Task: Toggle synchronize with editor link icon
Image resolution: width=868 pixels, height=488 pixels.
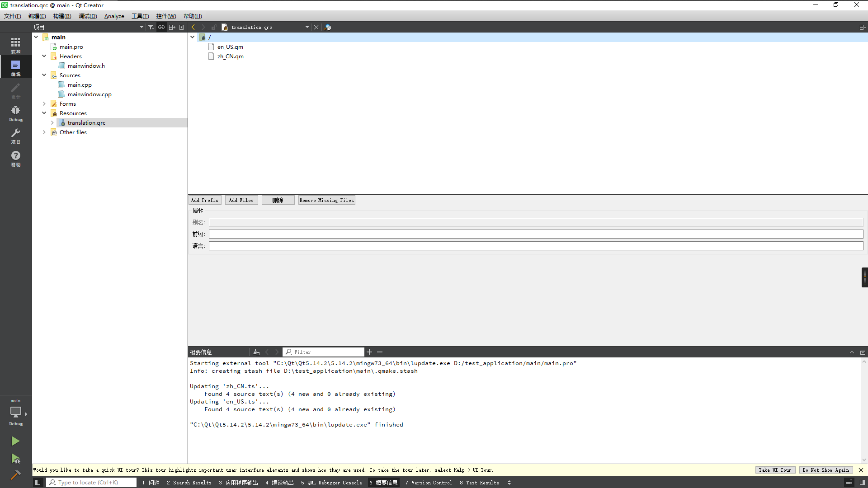Action: pyautogui.click(x=161, y=27)
